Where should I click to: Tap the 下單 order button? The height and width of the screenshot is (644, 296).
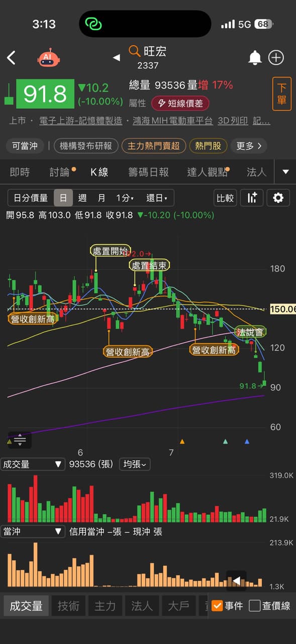(x=281, y=94)
